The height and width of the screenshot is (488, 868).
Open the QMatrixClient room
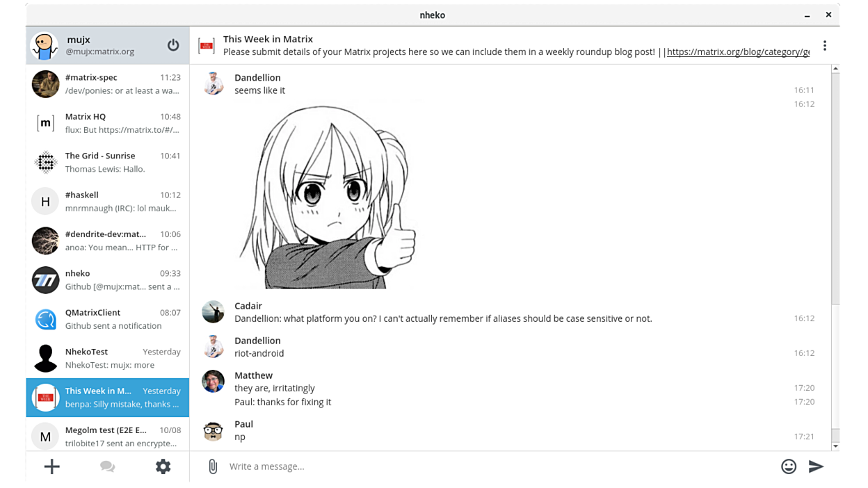point(107,319)
